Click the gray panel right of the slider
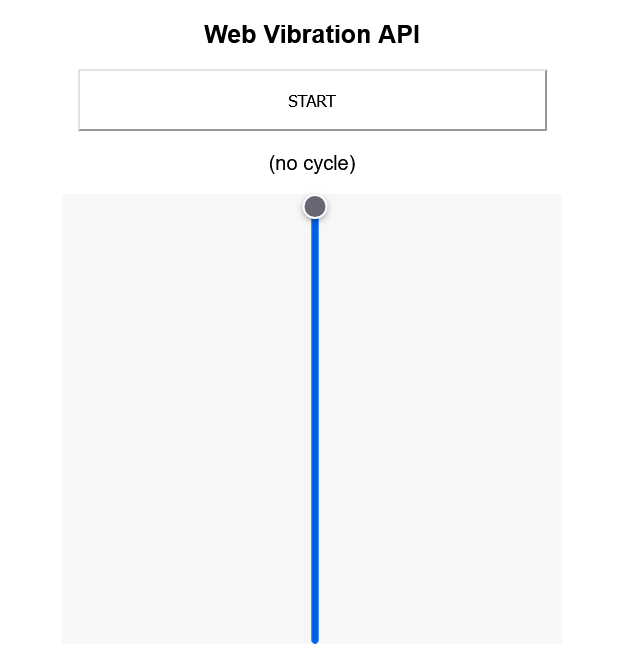The height and width of the screenshot is (663, 625). coord(438,420)
